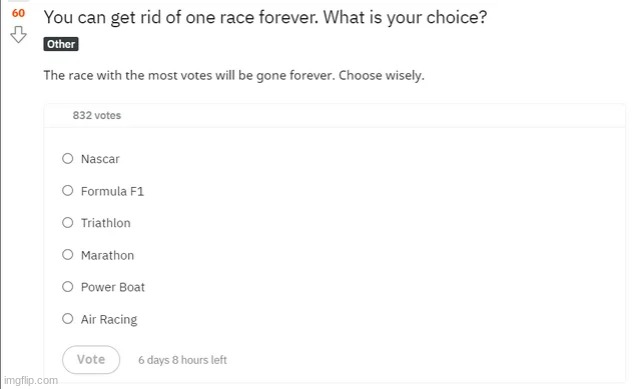Click the "Formula F1" label text
Screen dimensions: 641x389
click(x=112, y=191)
